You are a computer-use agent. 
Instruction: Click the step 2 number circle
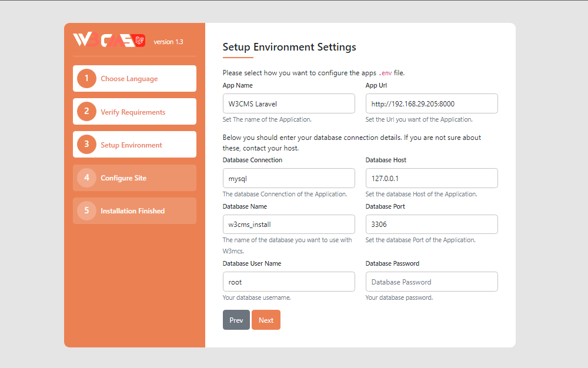click(86, 112)
